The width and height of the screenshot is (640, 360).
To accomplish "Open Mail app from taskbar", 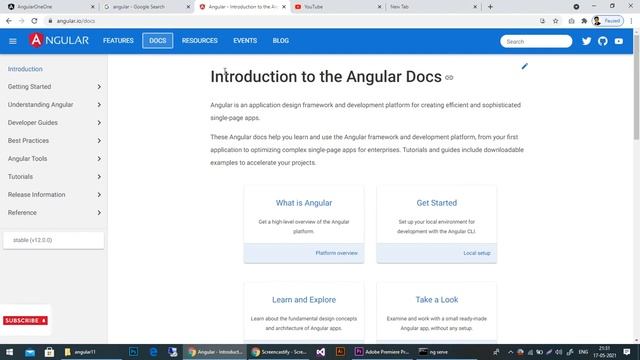I will pos(29,352).
